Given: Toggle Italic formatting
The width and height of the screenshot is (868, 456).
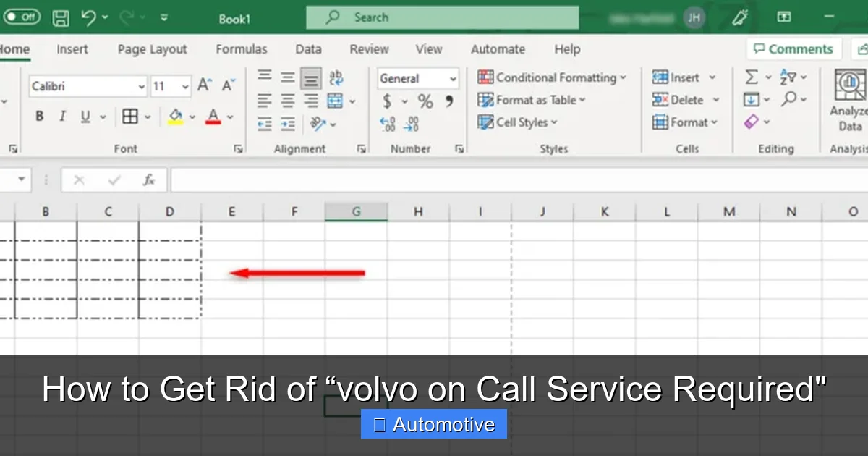Looking at the screenshot, I should (x=62, y=117).
